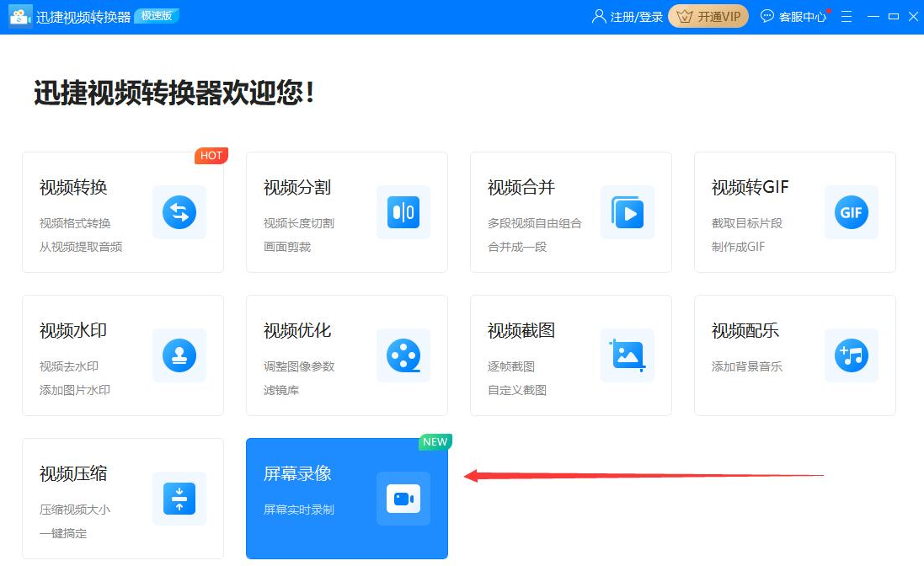Click the 视频合并 play-stack icon
The height and width of the screenshot is (566, 924).
[x=627, y=212]
